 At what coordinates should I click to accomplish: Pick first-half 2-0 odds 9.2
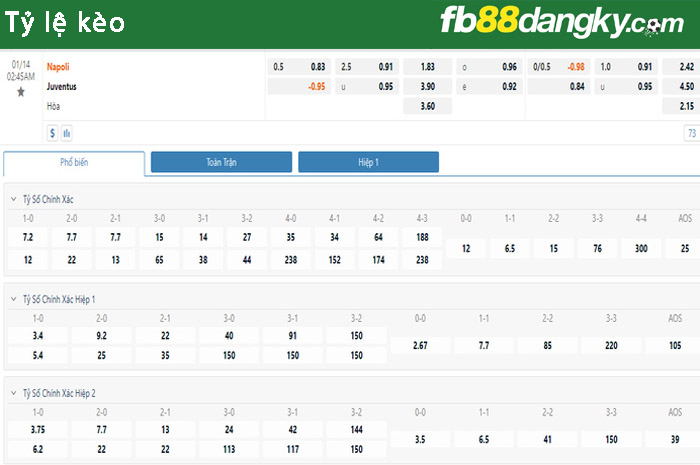pos(101,336)
